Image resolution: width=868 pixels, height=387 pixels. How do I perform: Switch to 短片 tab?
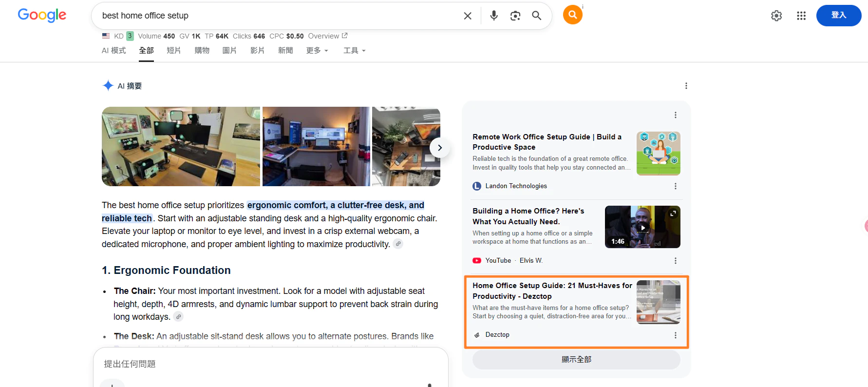click(174, 51)
